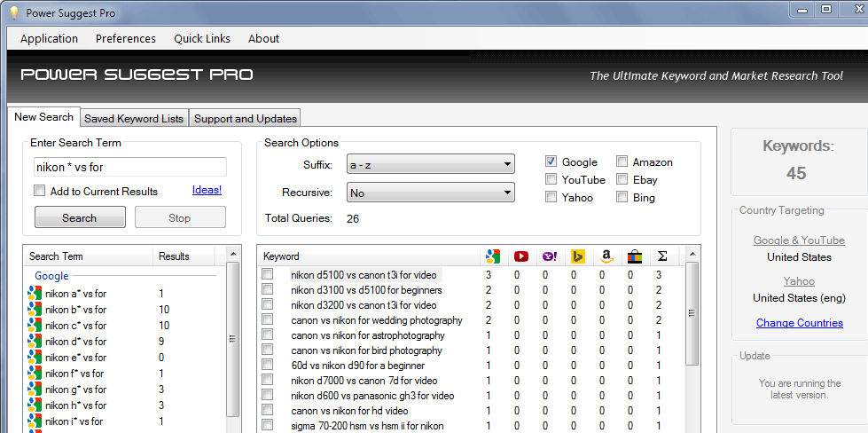Click Google icon beside nikon i* vs for
This screenshot has height=433, width=868.
35,421
